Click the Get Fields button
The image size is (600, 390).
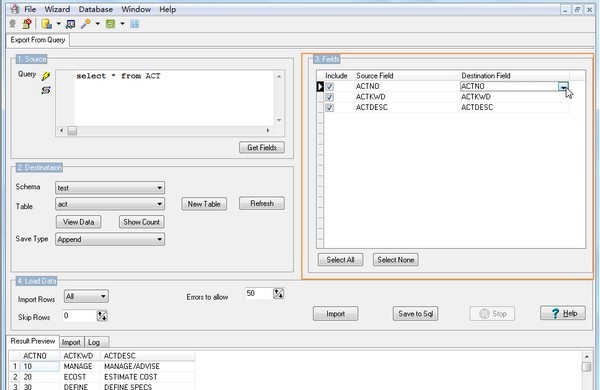click(x=262, y=147)
